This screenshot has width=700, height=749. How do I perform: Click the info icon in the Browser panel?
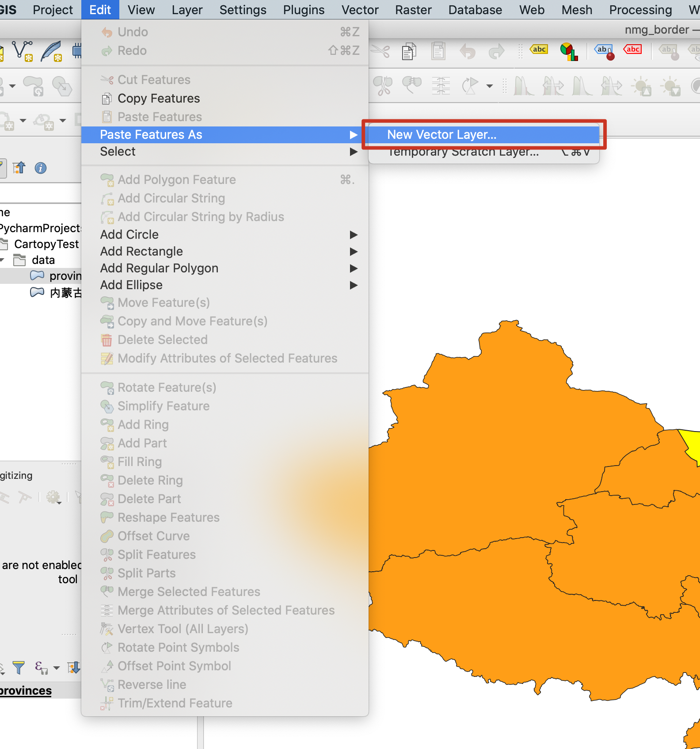pos(41,168)
